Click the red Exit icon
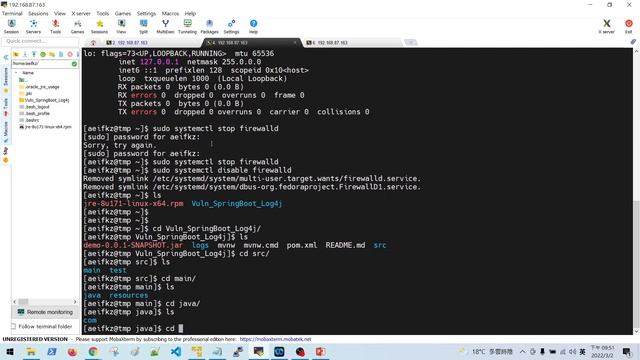Screen dimensions: 640x360 (x=629, y=27)
